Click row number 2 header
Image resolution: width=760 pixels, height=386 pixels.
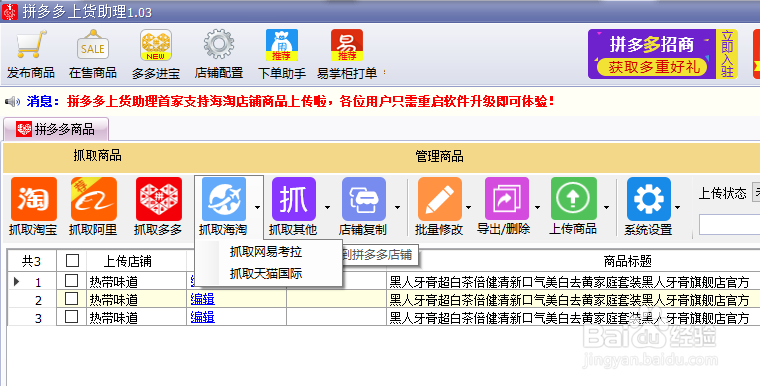32,300
